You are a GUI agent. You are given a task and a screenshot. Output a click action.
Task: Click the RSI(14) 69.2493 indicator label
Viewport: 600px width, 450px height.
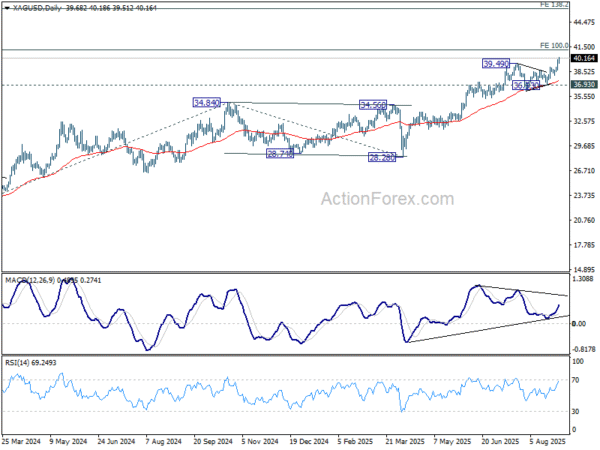point(31,362)
